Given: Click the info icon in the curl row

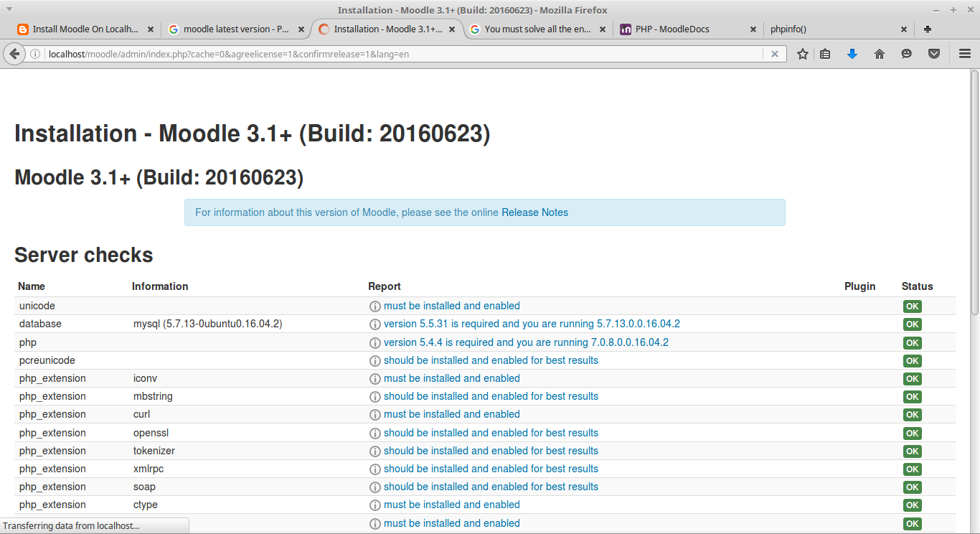Looking at the screenshot, I should point(374,415).
